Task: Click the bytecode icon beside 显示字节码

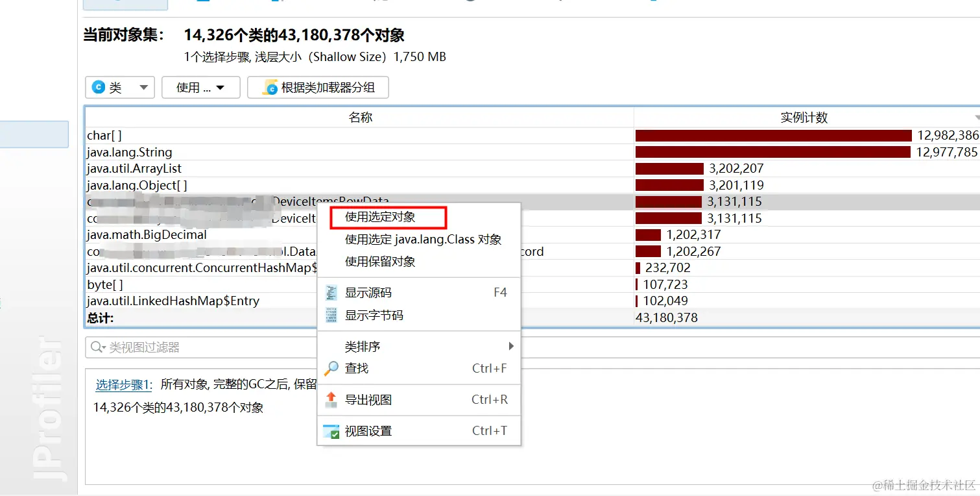Action: click(x=331, y=316)
